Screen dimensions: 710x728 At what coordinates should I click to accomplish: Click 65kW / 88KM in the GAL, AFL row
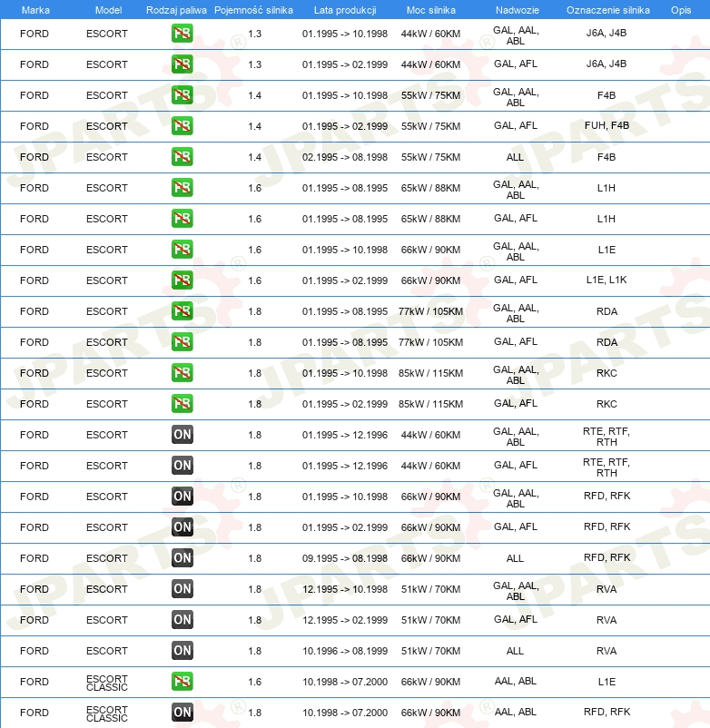pos(430,219)
